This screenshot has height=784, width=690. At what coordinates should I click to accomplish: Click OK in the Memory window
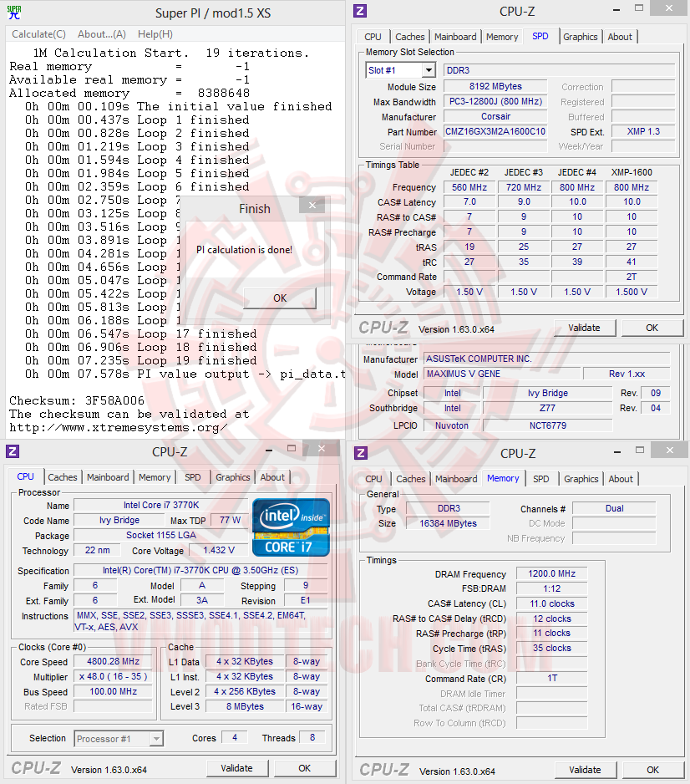653,770
